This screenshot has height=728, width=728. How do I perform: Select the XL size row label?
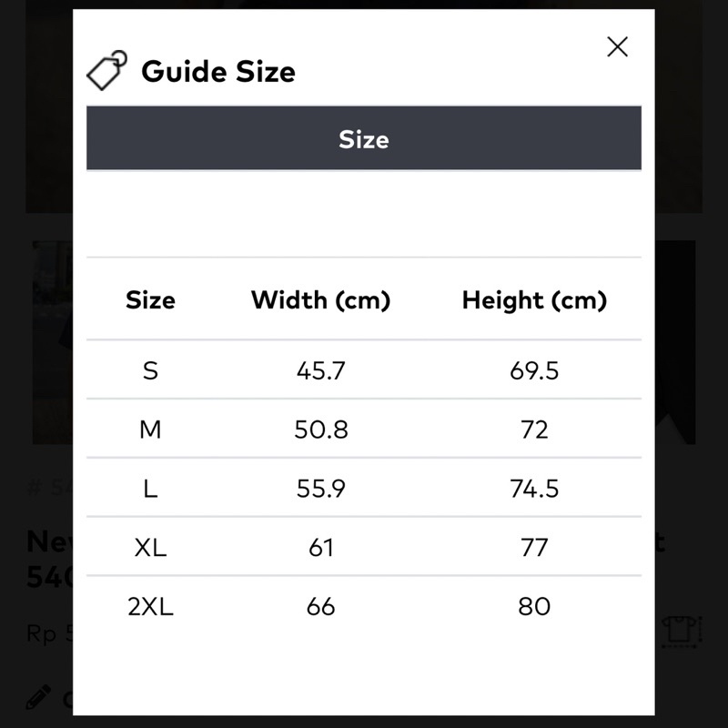coord(150,547)
